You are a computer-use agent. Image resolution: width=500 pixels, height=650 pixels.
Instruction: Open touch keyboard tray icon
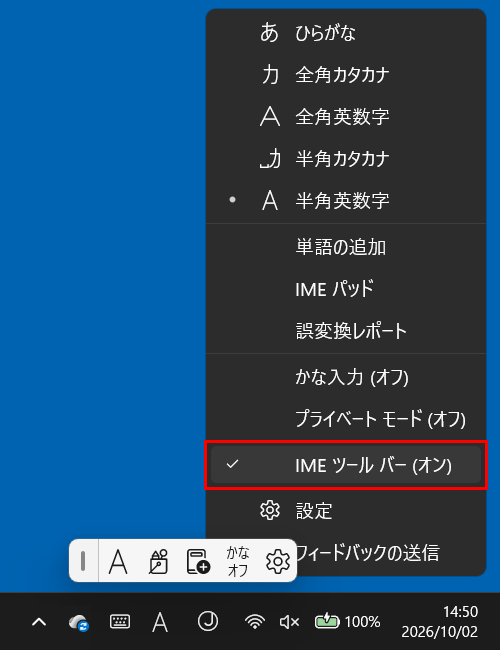(x=120, y=621)
